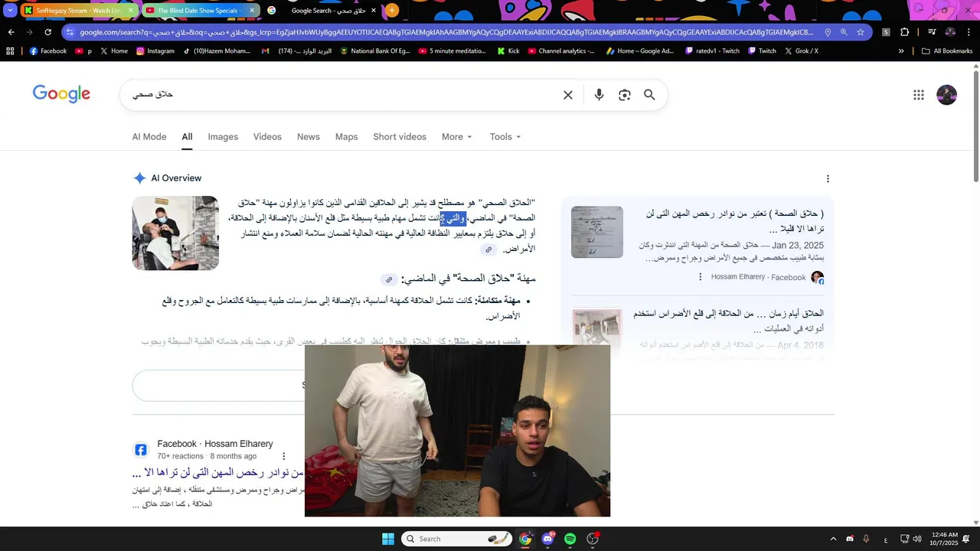980x551 pixels.
Task: Expand the Tools dropdown
Action: click(505, 137)
